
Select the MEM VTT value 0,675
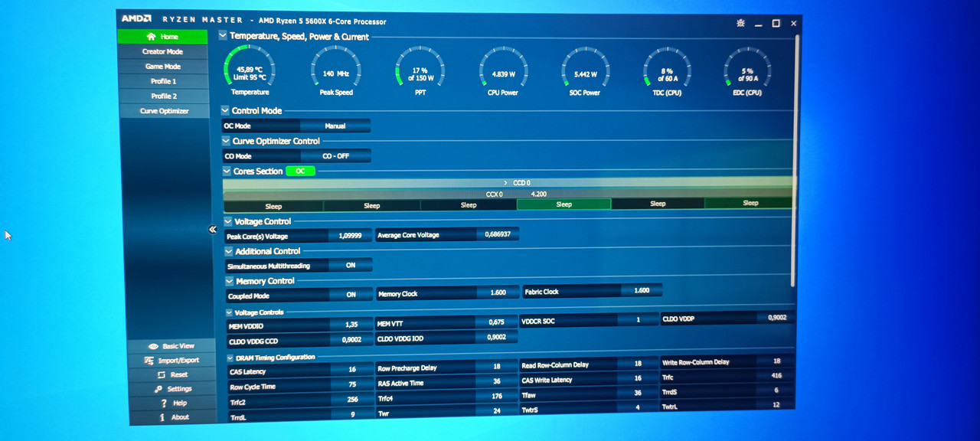pos(496,322)
